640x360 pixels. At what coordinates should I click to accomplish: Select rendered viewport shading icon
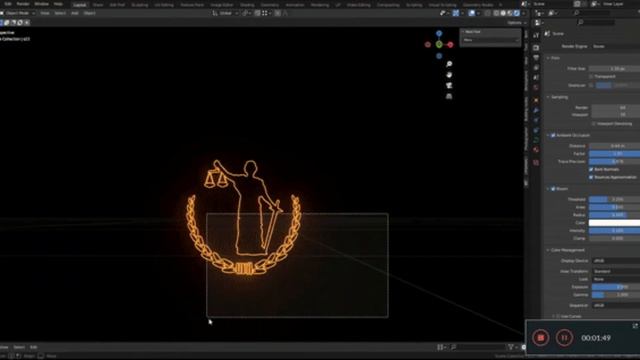pos(517,13)
